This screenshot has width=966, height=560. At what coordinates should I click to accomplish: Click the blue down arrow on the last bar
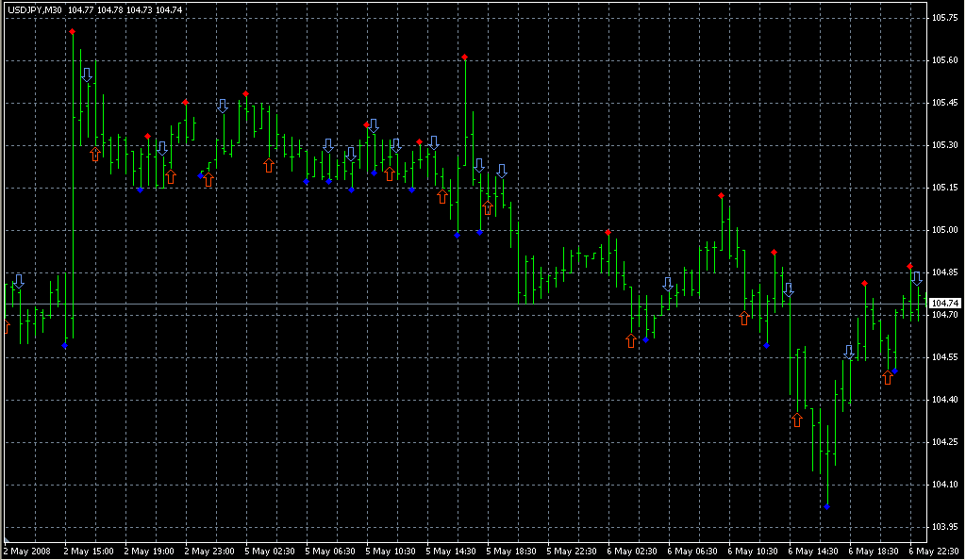(x=917, y=279)
